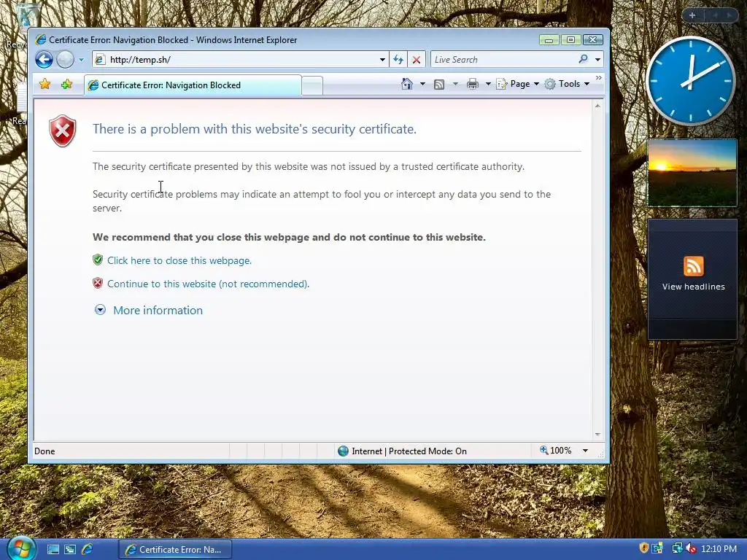Click the security shield tray icon
Viewport: 747px width, 560px height.
[x=643, y=548]
